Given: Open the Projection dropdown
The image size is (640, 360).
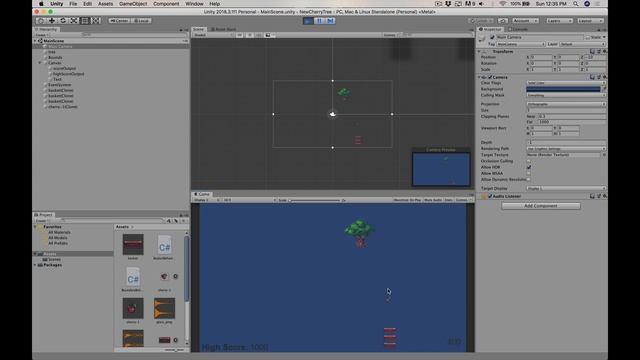Looking at the screenshot, I should click(566, 104).
